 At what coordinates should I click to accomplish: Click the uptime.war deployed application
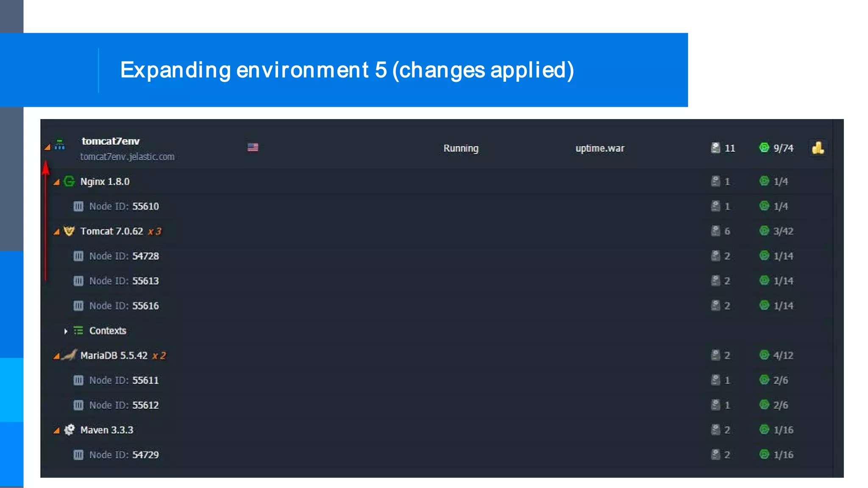point(600,148)
